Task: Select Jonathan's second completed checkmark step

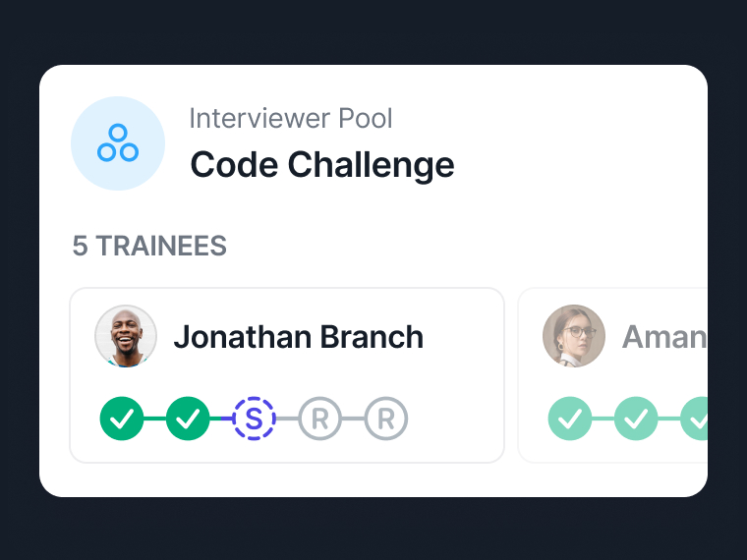Action: tap(188, 419)
